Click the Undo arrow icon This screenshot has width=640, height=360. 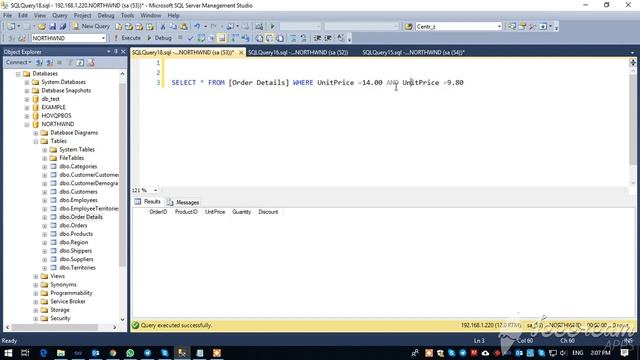pos(197,27)
